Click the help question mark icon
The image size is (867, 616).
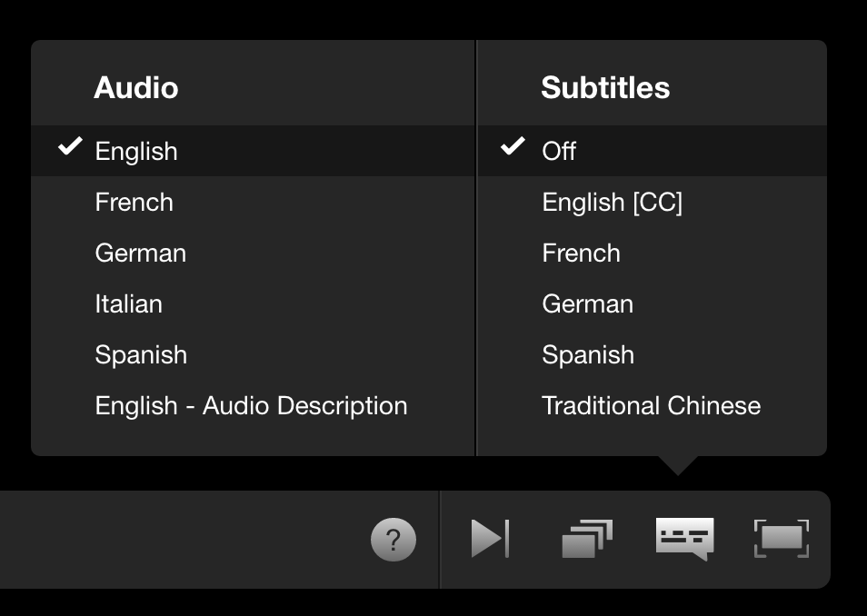click(x=394, y=541)
